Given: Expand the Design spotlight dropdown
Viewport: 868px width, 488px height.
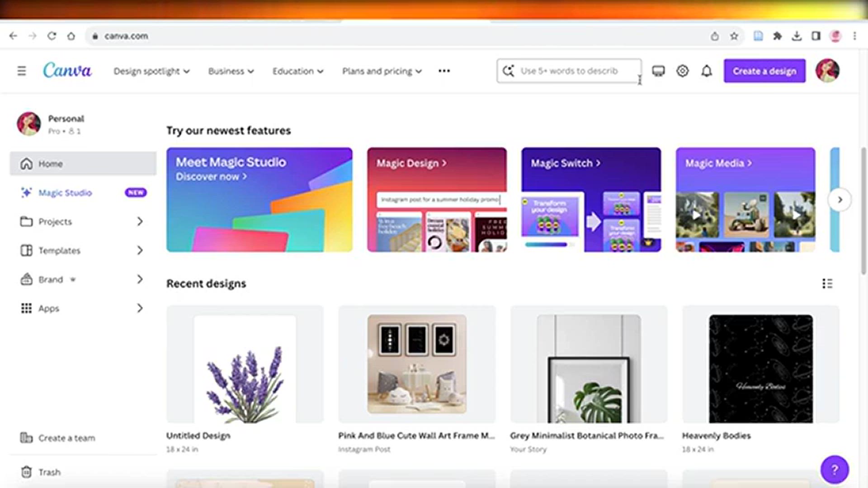Looking at the screenshot, I should [x=151, y=71].
